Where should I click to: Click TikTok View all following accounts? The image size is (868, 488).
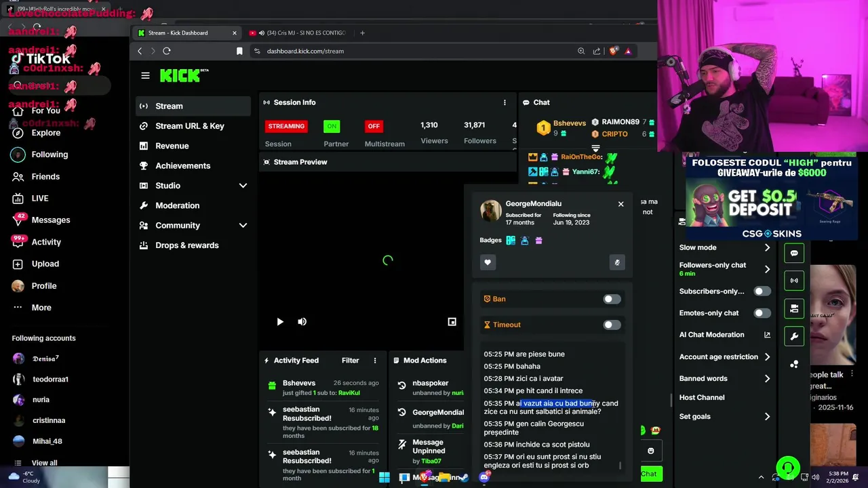coord(44,463)
